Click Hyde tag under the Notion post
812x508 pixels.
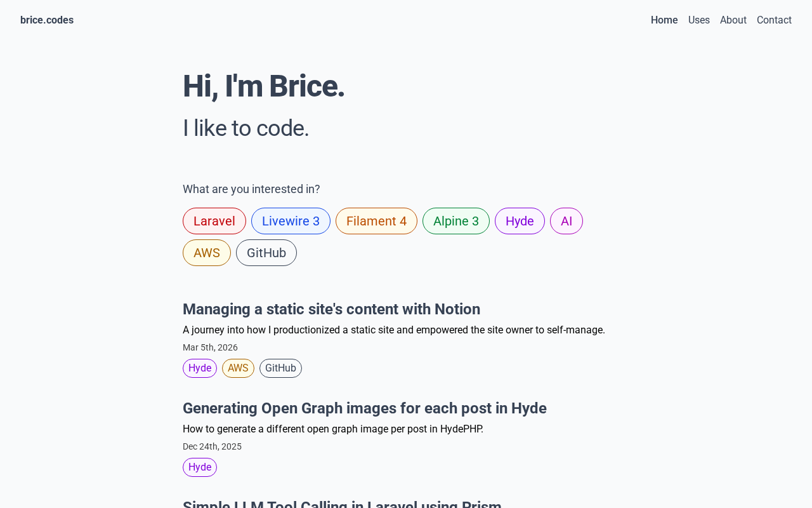(x=200, y=368)
